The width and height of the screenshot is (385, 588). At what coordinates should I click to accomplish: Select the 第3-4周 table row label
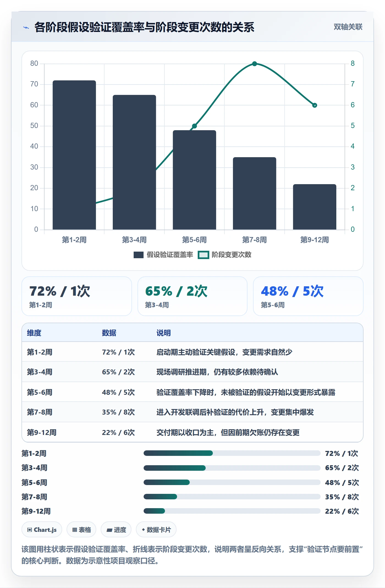[x=40, y=372]
